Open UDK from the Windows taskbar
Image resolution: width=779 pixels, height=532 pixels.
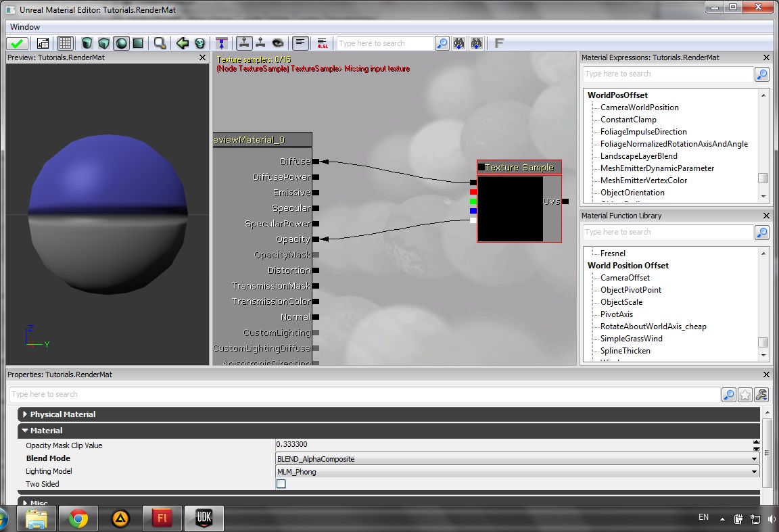point(204,518)
